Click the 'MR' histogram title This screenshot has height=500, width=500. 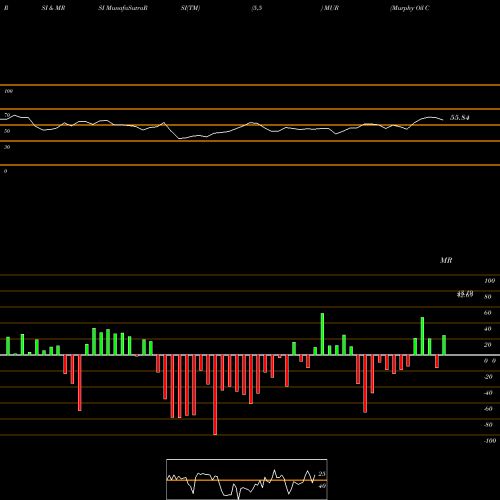pyautogui.click(x=446, y=260)
